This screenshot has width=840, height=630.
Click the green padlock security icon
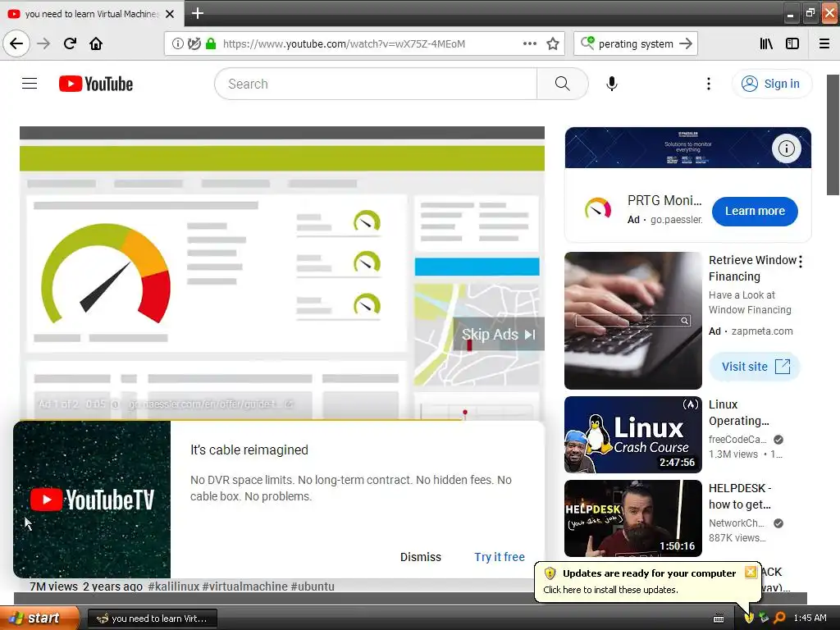[211, 44]
